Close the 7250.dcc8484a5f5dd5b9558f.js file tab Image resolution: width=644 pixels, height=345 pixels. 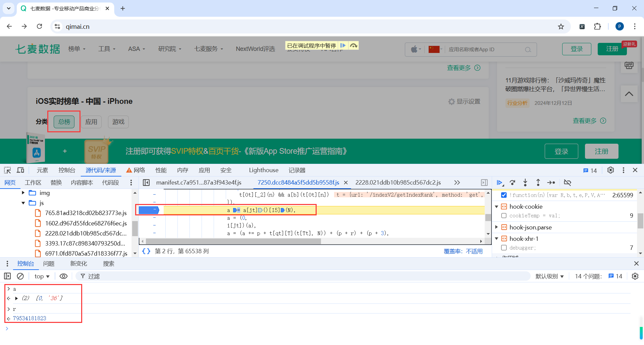(346, 183)
